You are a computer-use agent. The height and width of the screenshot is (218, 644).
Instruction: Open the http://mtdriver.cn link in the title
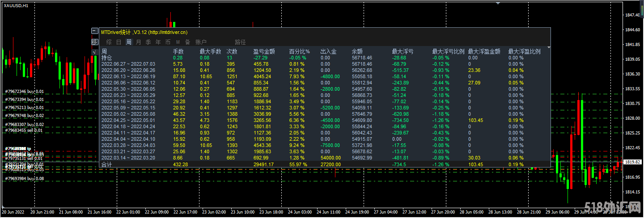(168, 32)
